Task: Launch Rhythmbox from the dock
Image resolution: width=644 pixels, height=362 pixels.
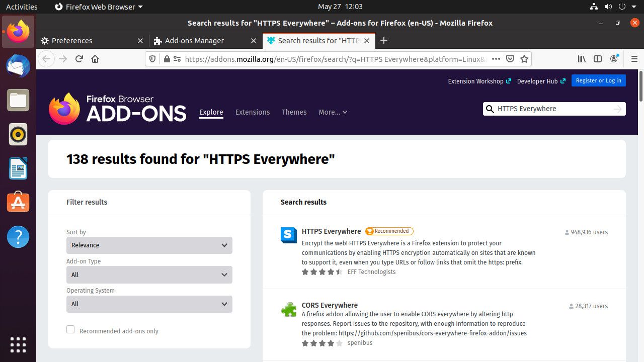Action: [18, 134]
